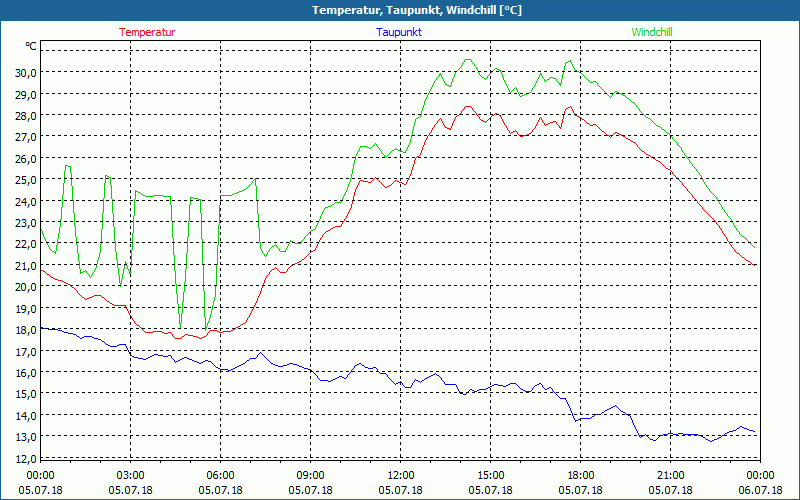Select the 16,0 y-axis value
Image resolution: width=800 pixels, height=500 pixels.
[x=26, y=373]
